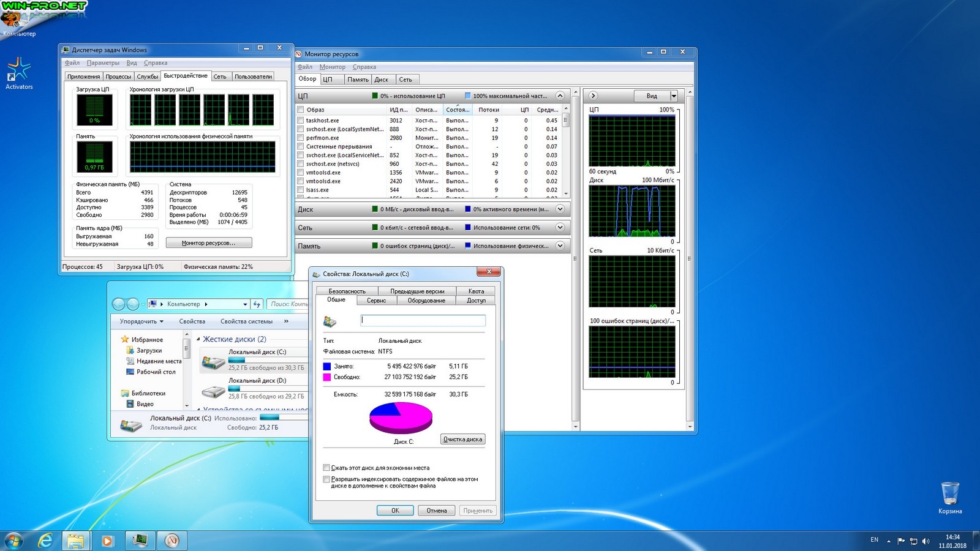The image size is (980, 551).
Task: Toggle file content indexing checkbox
Action: [326, 479]
